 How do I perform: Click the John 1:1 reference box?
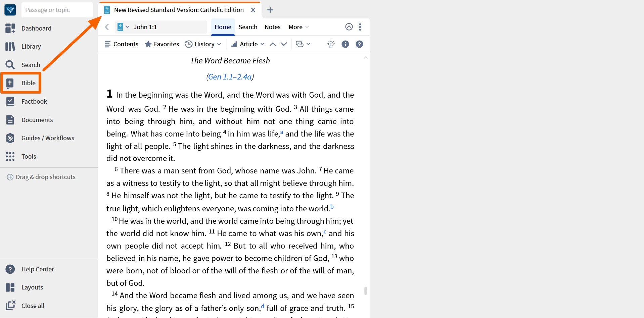[169, 27]
